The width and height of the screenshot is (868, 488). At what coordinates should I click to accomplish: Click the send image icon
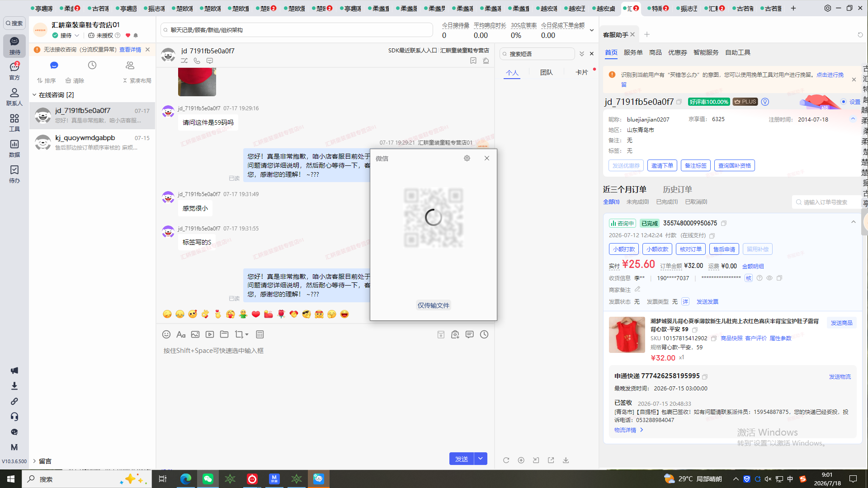coord(195,334)
